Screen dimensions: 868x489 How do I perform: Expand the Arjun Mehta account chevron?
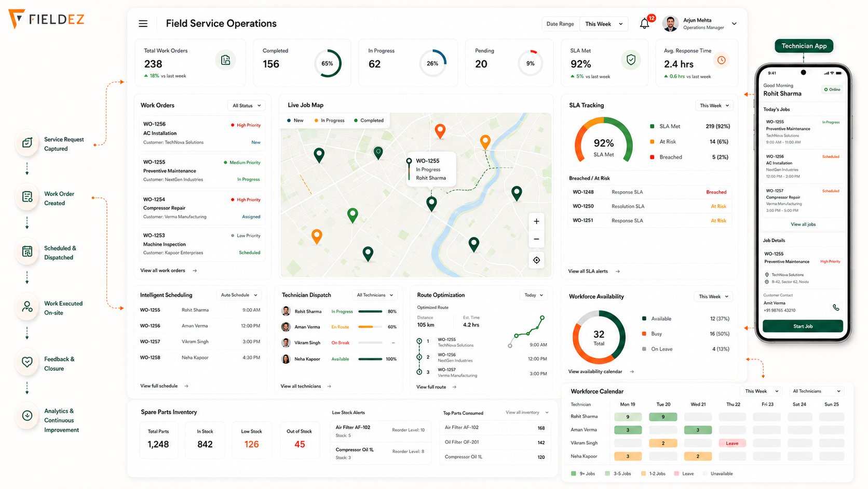pyautogui.click(x=734, y=24)
